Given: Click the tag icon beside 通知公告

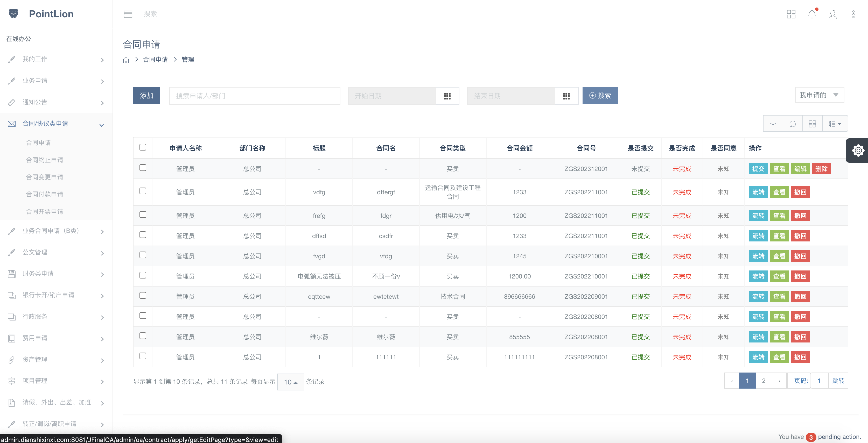Looking at the screenshot, I should 11,102.
